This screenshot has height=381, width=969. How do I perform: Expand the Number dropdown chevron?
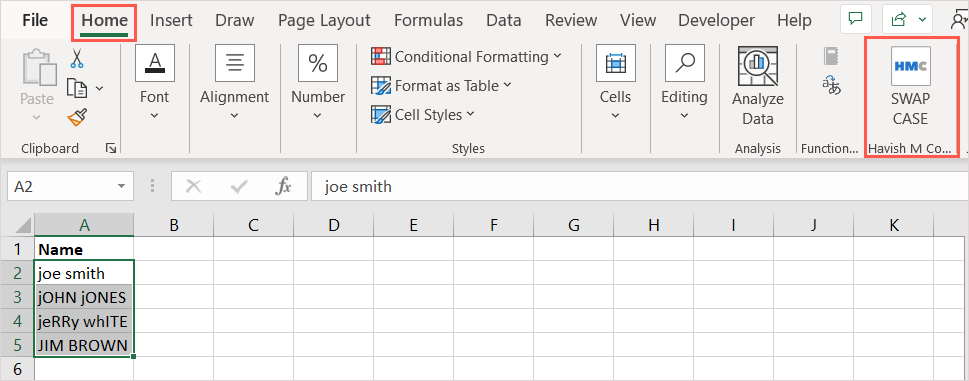[x=318, y=115]
